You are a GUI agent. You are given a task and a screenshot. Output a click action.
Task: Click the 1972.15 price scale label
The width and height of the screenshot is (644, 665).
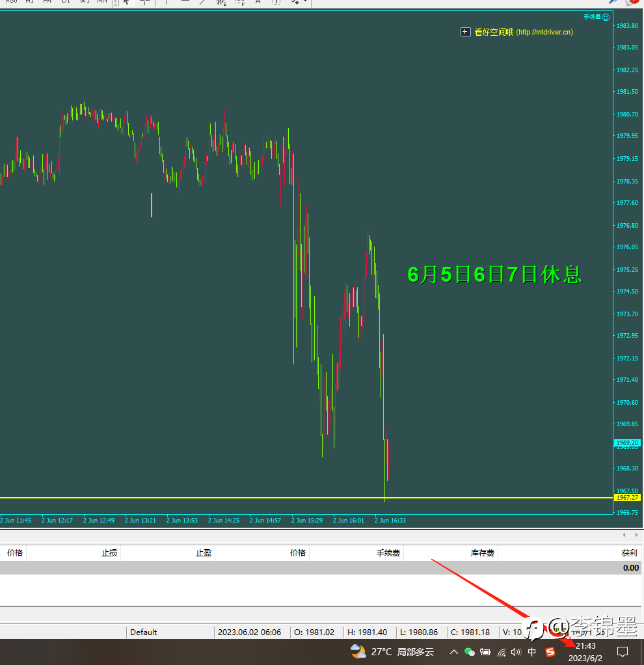click(x=627, y=359)
